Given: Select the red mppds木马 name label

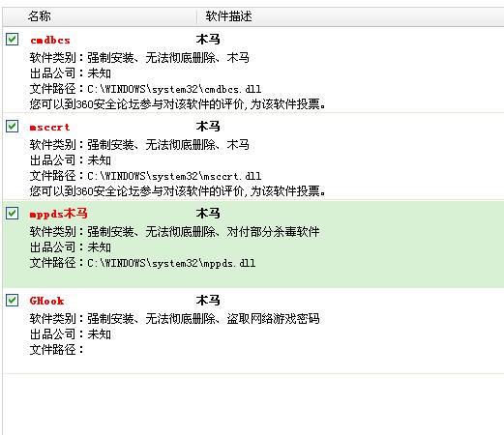Looking at the screenshot, I should (58, 214).
